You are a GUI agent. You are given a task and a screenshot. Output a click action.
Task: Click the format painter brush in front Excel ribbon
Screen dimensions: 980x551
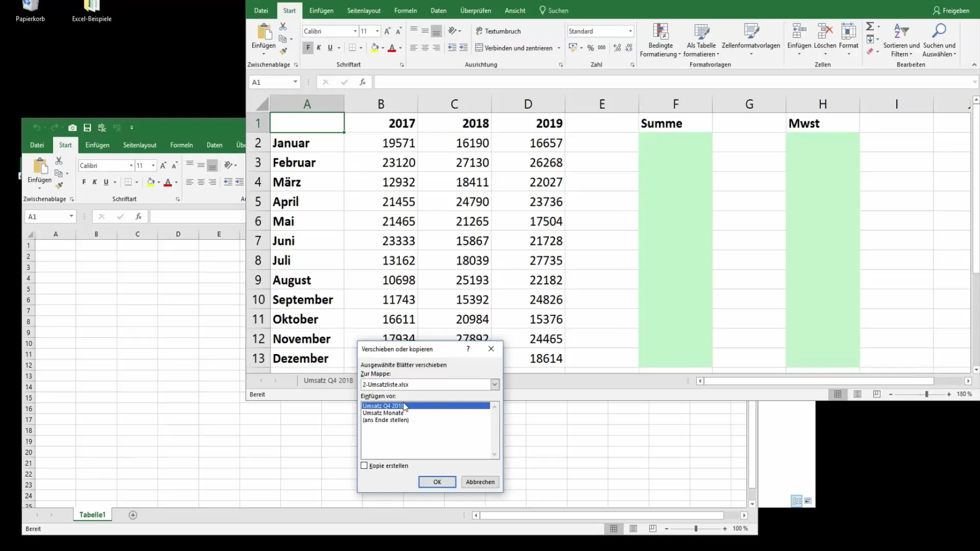tap(283, 51)
